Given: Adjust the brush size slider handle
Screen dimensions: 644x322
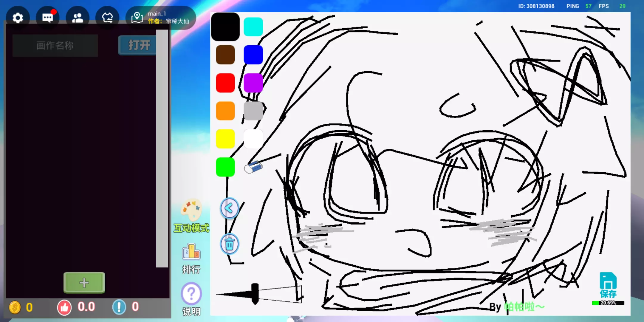Looking at the screenshot, I should point(255,294).
